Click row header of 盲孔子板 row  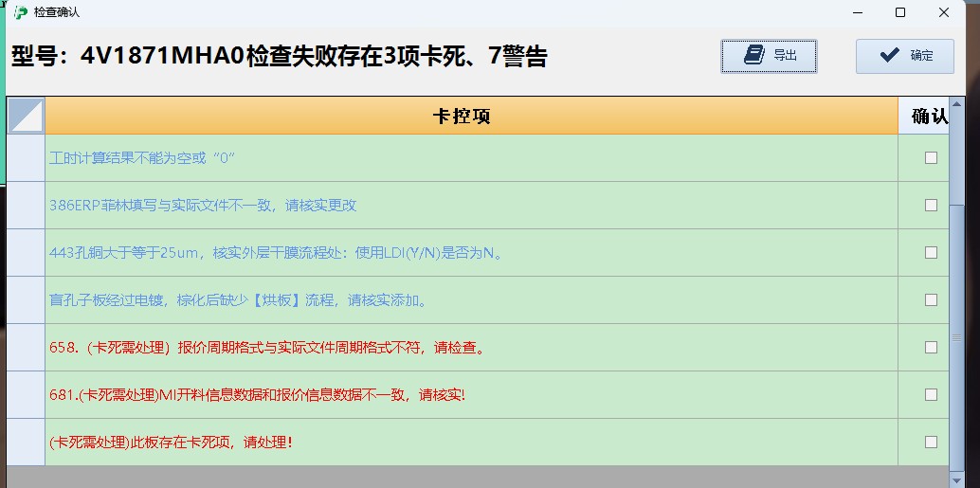26,300
